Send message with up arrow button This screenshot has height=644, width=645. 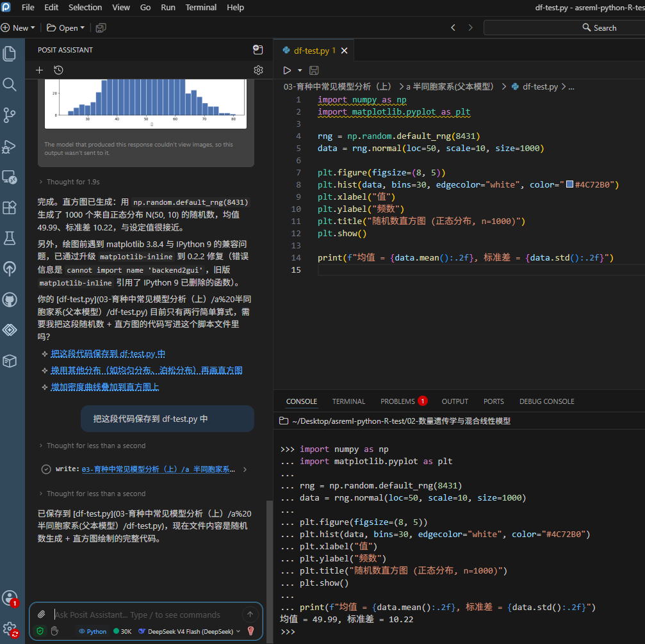(x=250, y=615)
